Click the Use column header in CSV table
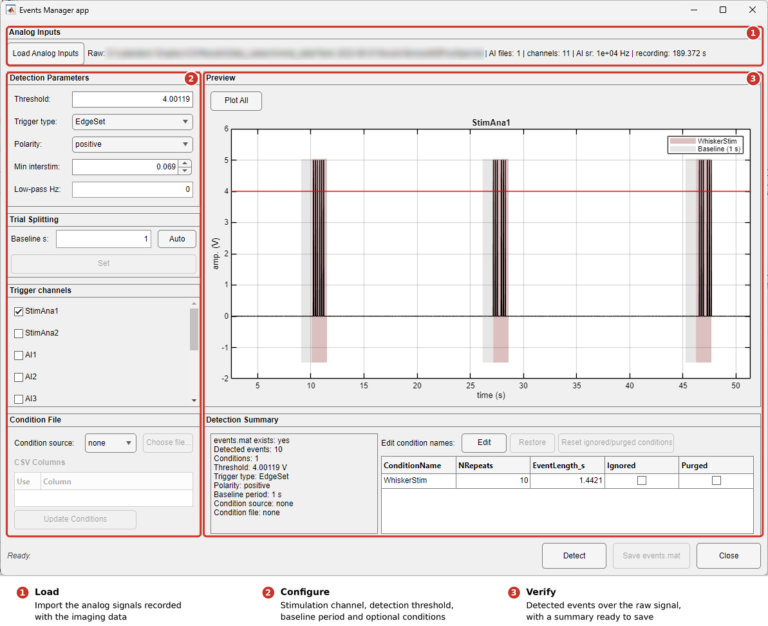 click(27, 482)
